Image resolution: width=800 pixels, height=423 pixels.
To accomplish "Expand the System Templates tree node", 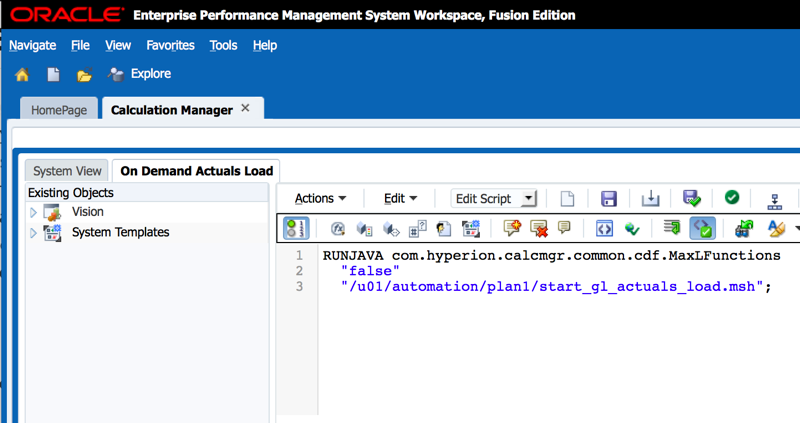I will (x=33, y=233).
